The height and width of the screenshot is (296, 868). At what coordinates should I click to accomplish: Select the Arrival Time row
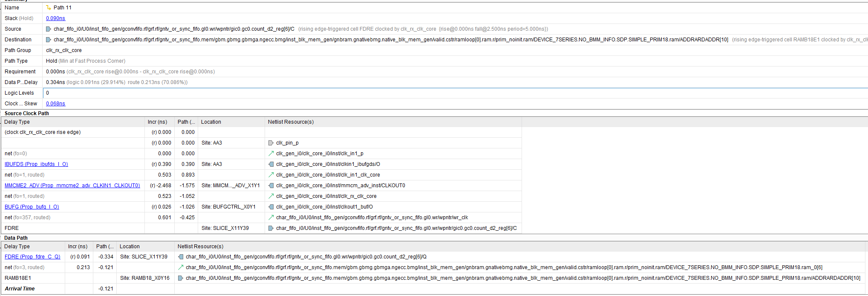(x=434, y=289)
